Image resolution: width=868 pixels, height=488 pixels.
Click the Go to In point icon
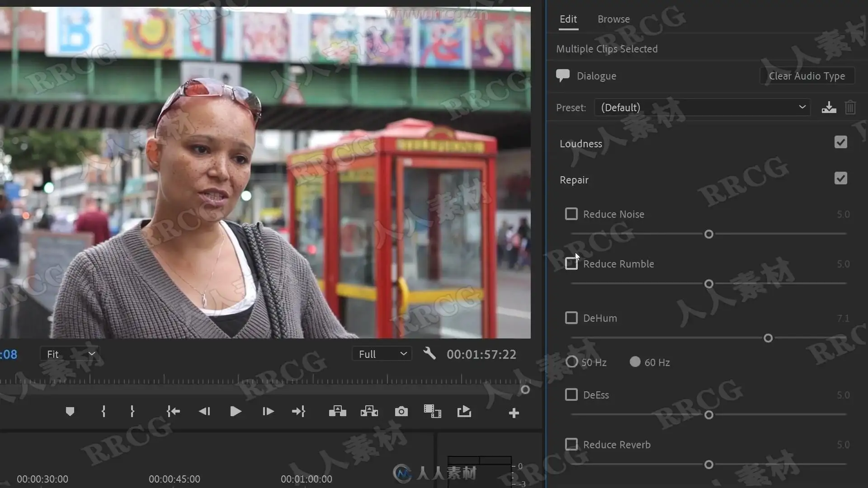[173, 412]
